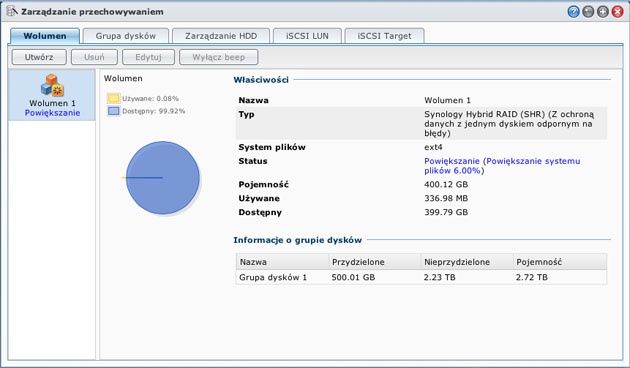Switch to iSCSI LUN tab

[x=307, y=36]
